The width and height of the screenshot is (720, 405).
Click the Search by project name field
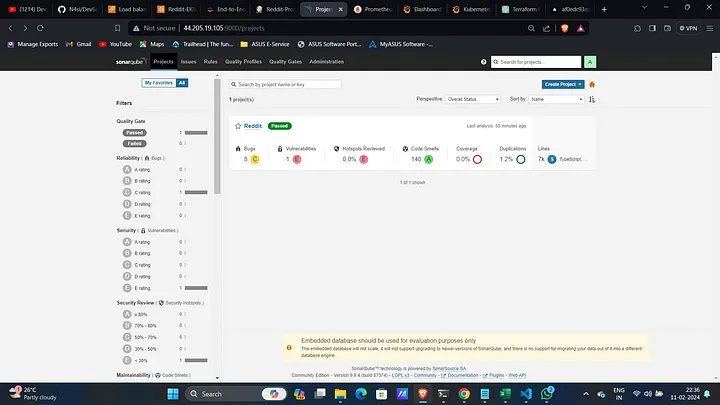pos(285,84)
